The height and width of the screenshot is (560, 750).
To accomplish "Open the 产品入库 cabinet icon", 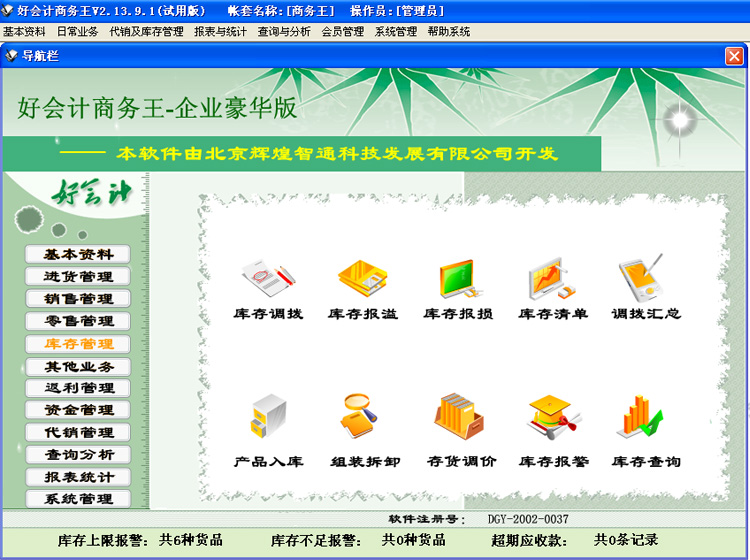I will pos(268,416).
